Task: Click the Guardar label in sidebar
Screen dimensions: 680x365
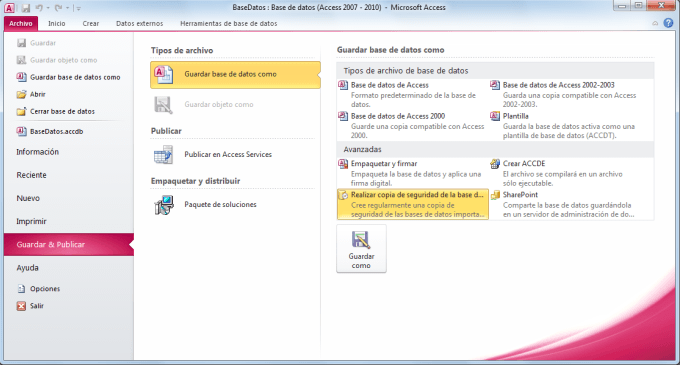Action: (43, 43)
